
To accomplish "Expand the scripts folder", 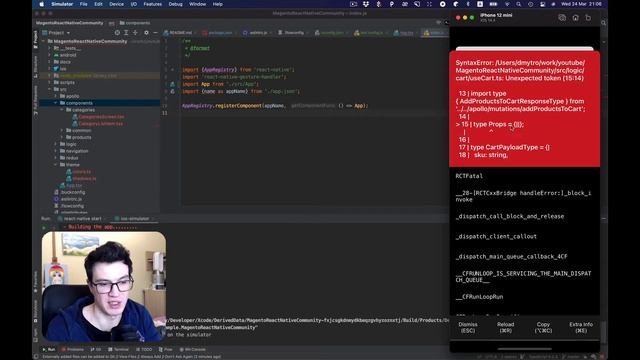I will 50,82.
